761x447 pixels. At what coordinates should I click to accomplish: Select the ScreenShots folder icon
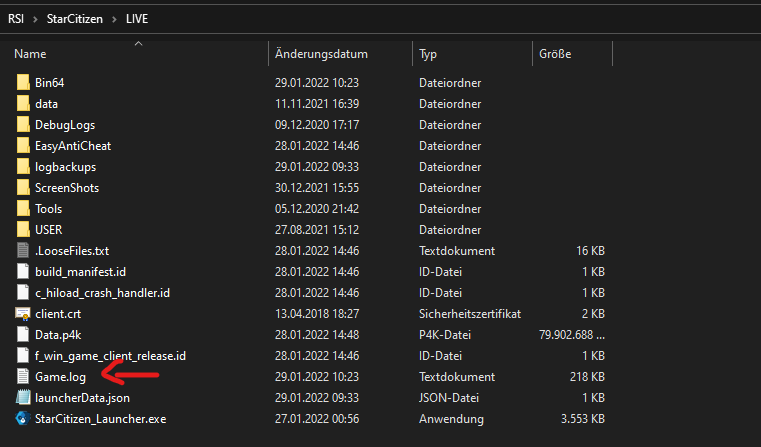point(23,187)
